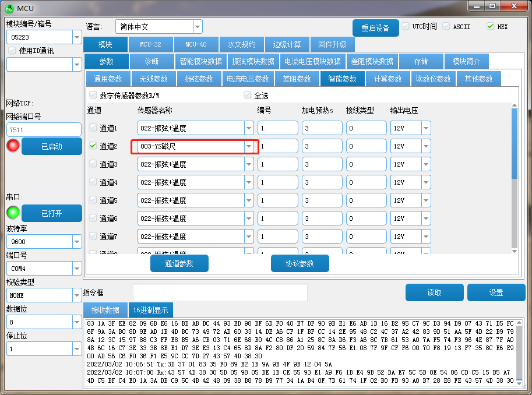
Task: Open the 振弦参数 parameter tab
Action: [199, 79]
